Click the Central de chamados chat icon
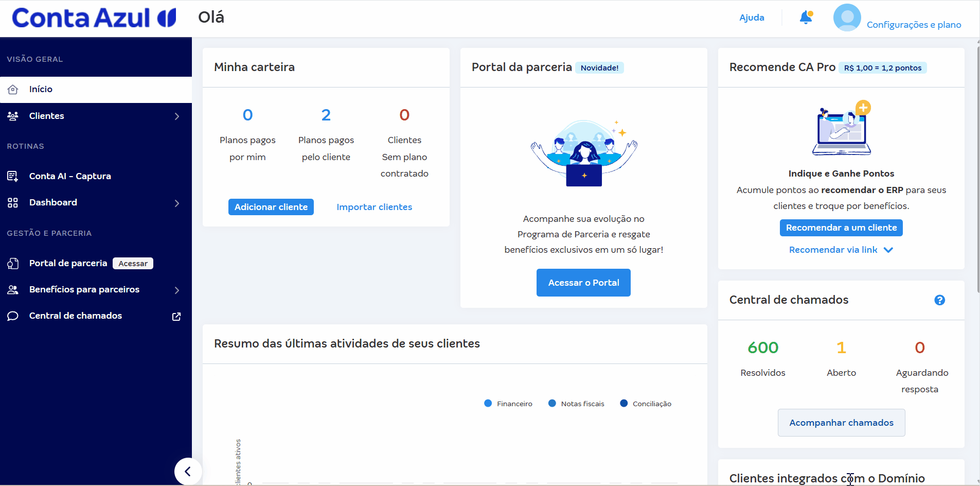980x486 pixels. coord(13,316)
